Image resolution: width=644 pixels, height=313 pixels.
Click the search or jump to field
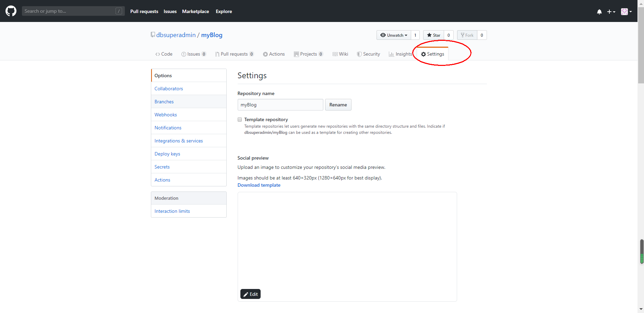click(x=73, y=11)
